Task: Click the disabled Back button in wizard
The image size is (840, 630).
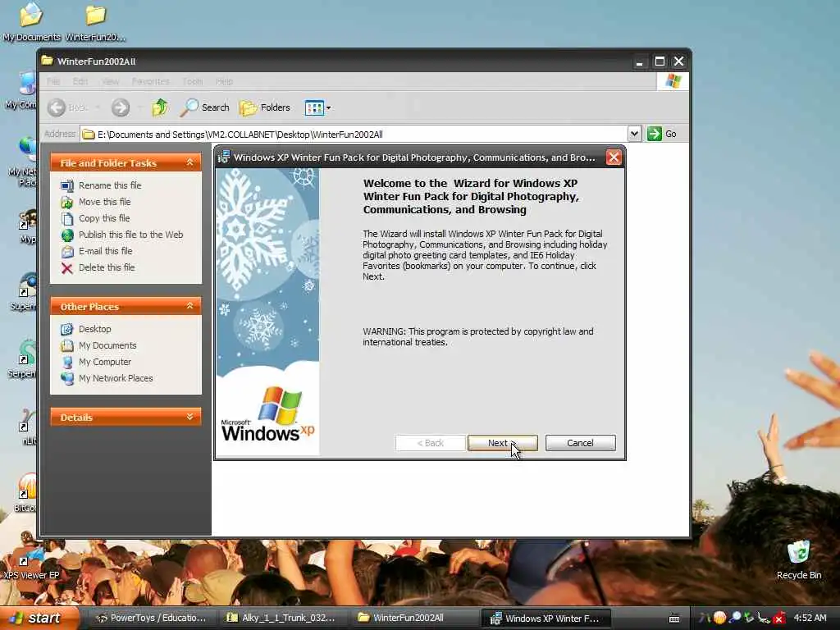Action: point(430,443)
